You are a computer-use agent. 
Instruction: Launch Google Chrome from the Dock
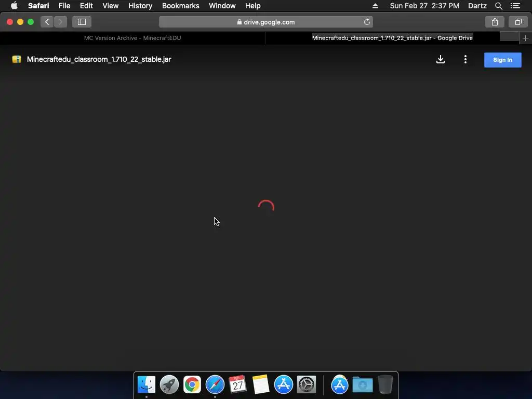192,384
